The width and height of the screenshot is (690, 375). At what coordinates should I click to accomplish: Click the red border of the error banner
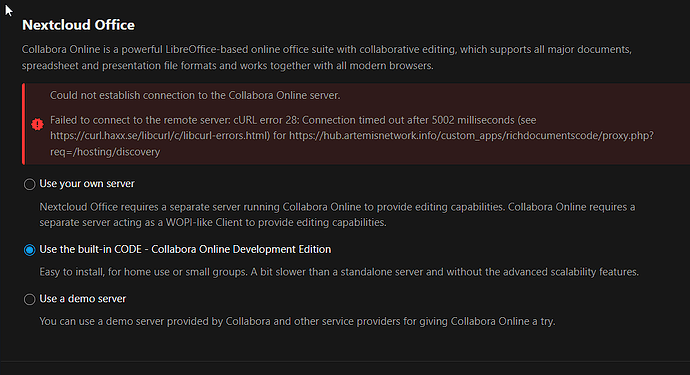[x=23, y=124]
